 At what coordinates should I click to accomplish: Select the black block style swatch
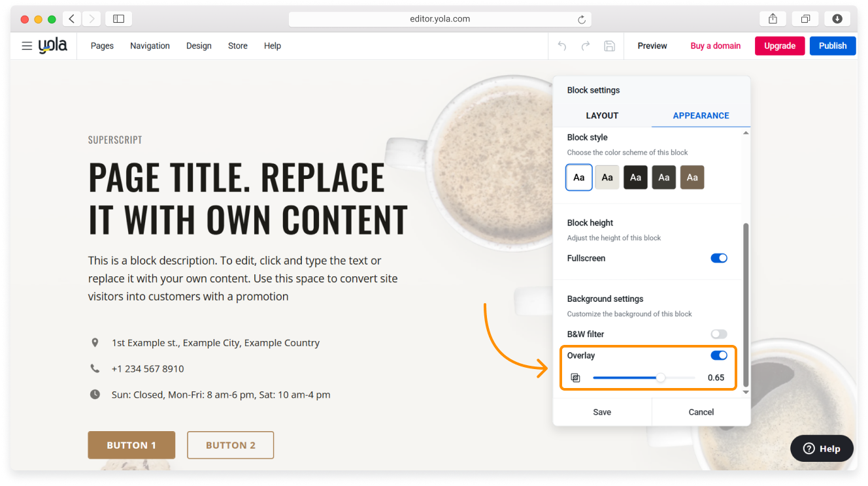click(635, 178)
